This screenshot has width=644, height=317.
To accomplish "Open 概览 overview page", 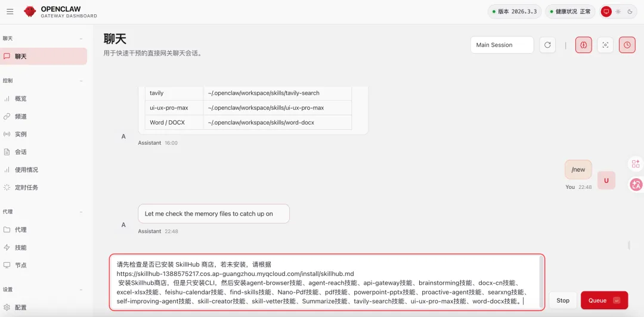I will coord(44,98).
